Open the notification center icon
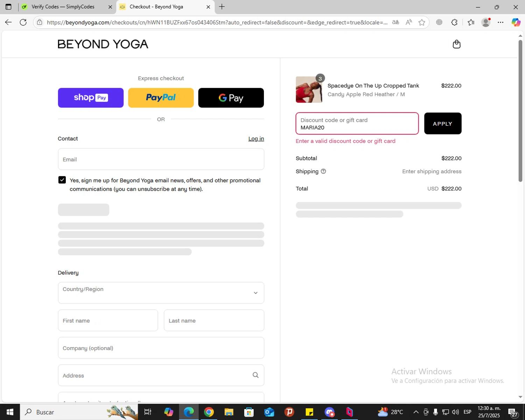Image resolution: width=525 pixels, height=420 pixels. (513, 412)
